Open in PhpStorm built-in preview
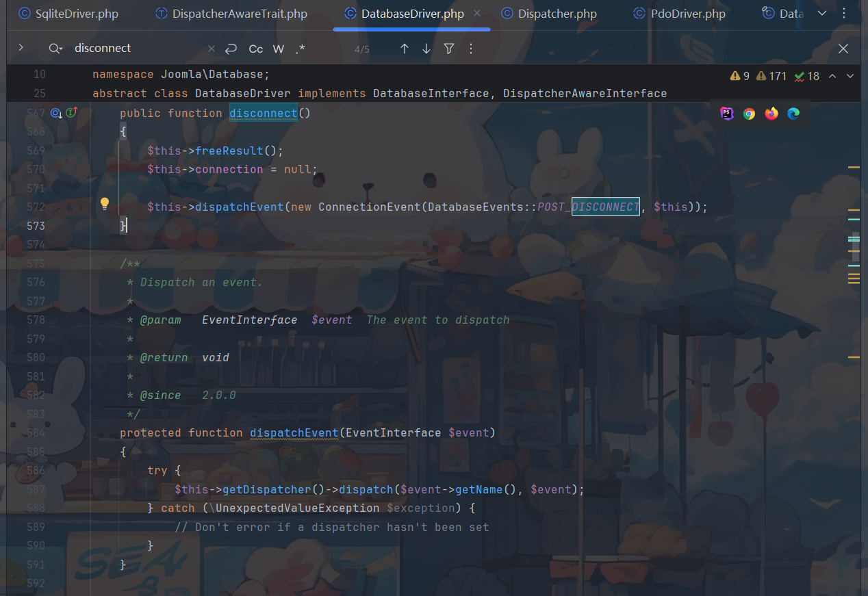 click(x=727, y=114)
